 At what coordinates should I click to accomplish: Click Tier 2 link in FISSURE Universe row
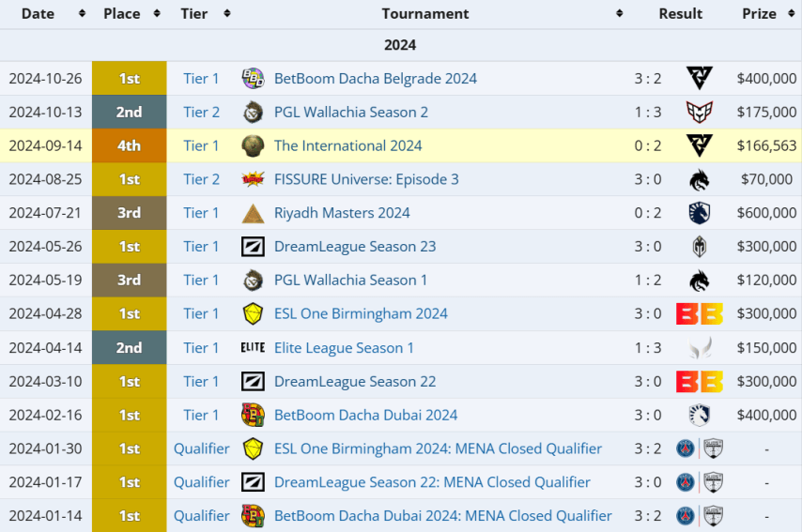coord(202,179)
